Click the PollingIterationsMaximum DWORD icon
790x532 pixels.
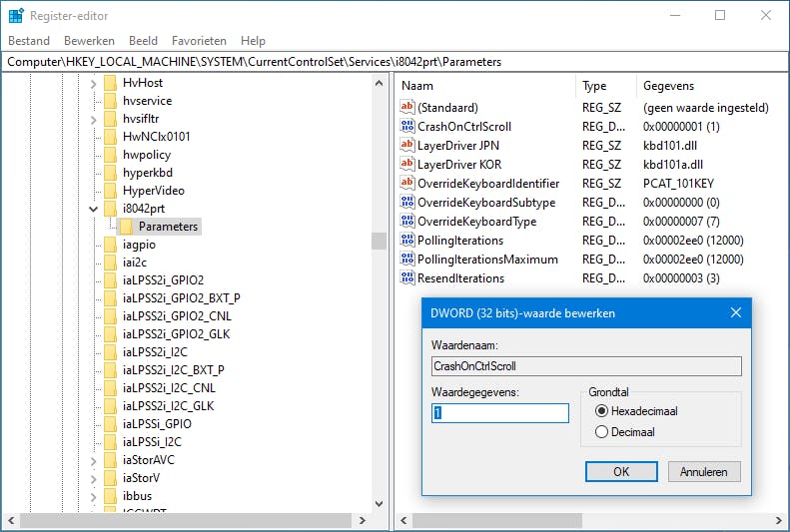click(x=407, y=259)
